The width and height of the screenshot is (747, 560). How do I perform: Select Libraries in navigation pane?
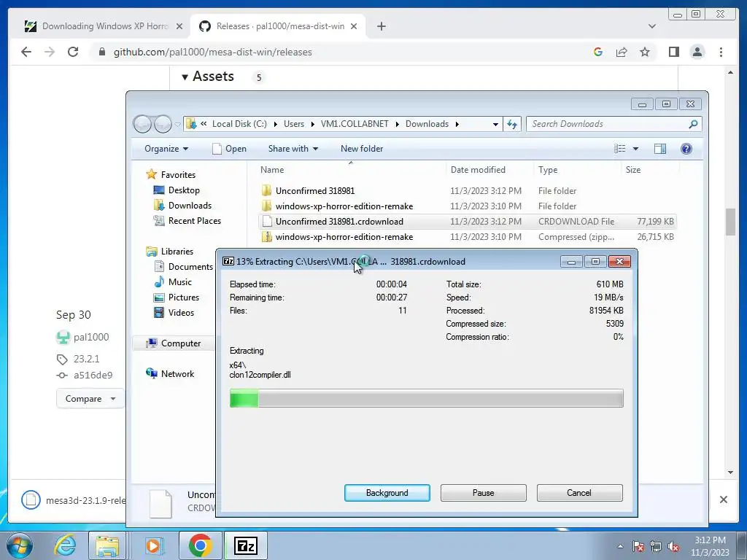coord(177,252)
